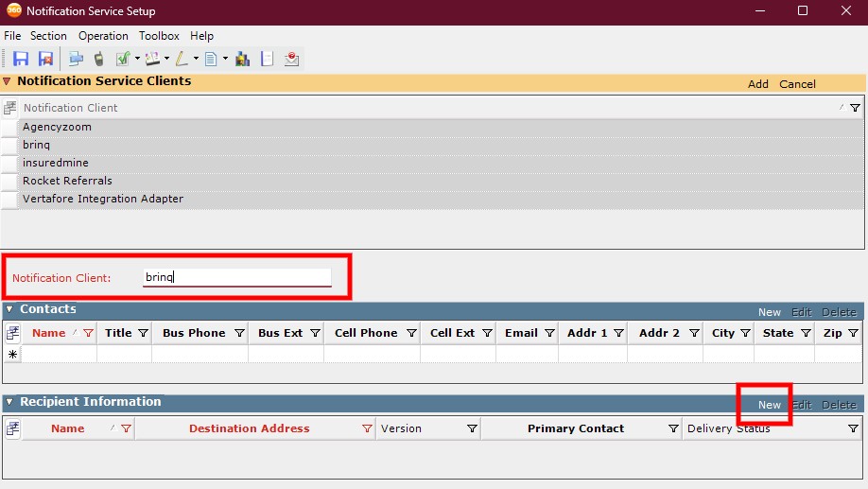Screen dimensions: 868x489
Task: Click the mobile phone toolbar icon
Action: tap(98, 59)
